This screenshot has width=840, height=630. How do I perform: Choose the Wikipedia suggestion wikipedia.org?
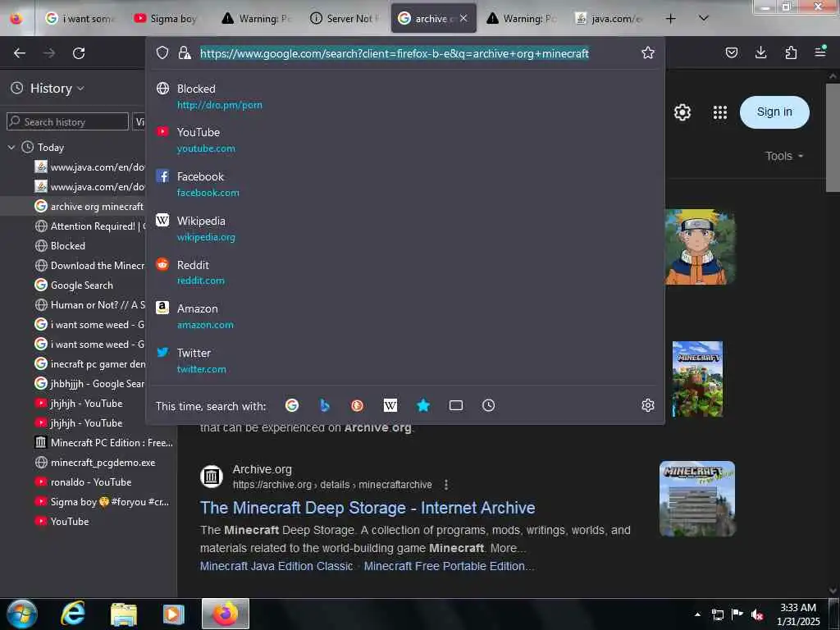405,228
